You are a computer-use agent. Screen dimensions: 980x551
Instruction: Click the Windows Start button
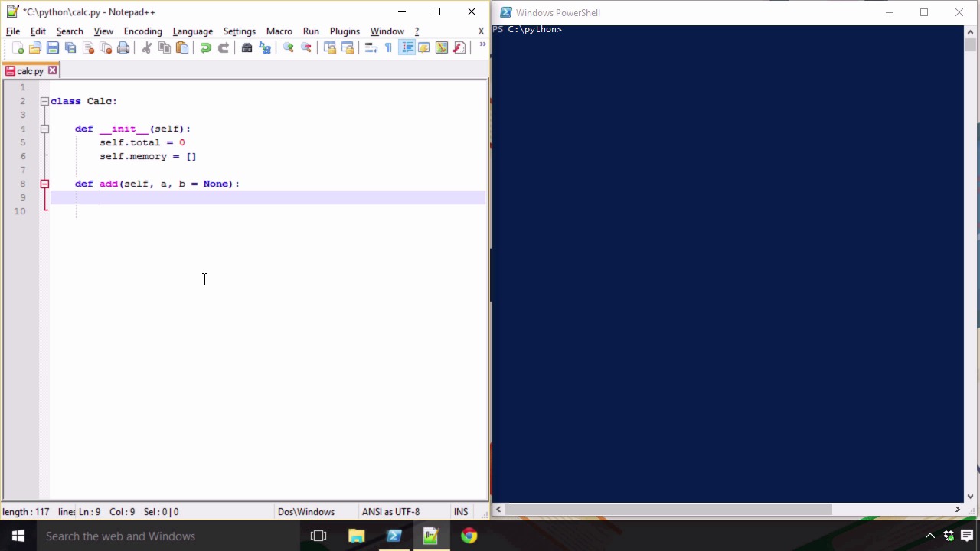pos(18,536)
